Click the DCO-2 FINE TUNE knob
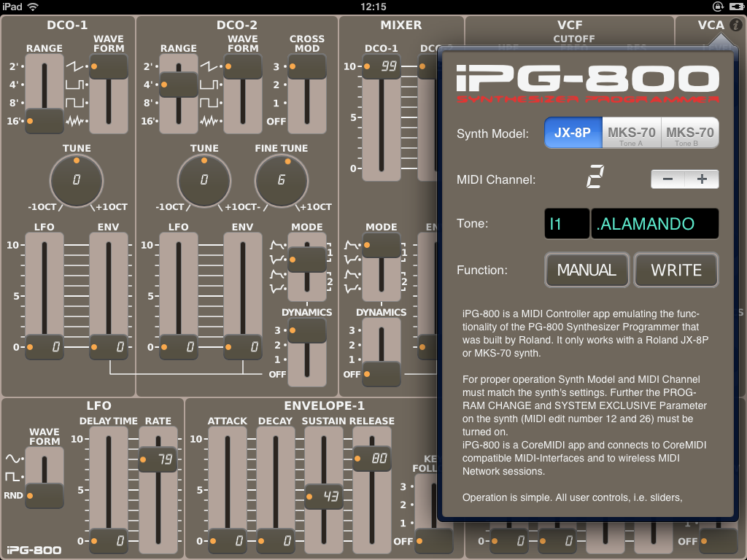Image resolution: width=747 pixels, height=560 pixels. click(x=282, y=180)
